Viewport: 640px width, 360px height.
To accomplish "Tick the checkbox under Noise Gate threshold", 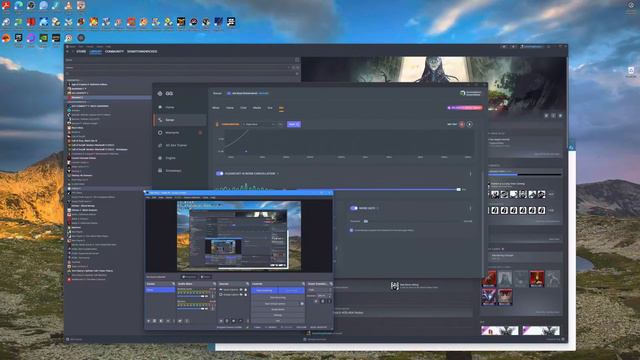I will (351, 230).
